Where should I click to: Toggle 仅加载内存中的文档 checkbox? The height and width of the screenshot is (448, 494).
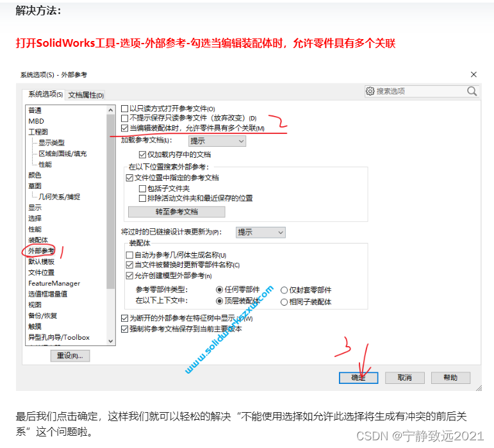(x=142, y=154)
